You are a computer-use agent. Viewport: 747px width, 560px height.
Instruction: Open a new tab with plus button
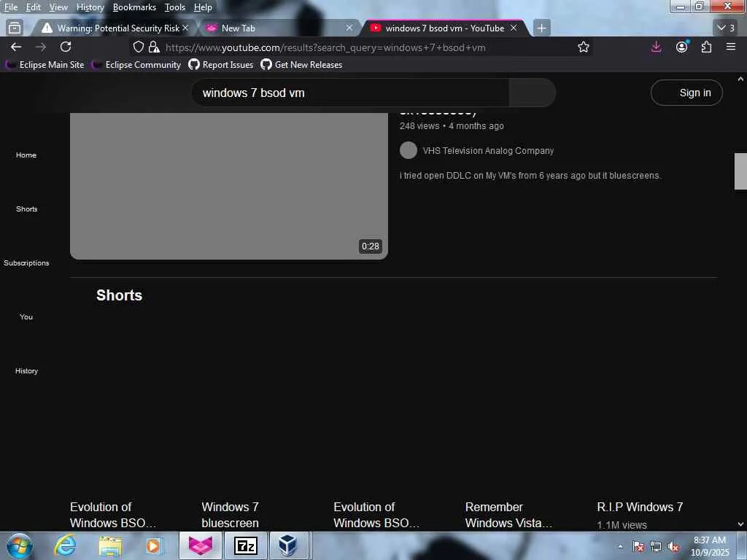tap(542, 28)
